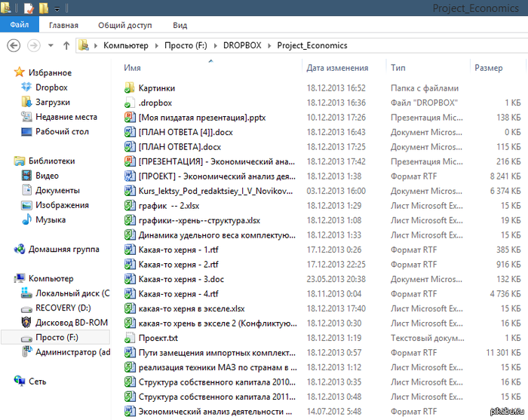Open the Файл menu tab
The image size is (528, 420).
(x=19, y=25)
